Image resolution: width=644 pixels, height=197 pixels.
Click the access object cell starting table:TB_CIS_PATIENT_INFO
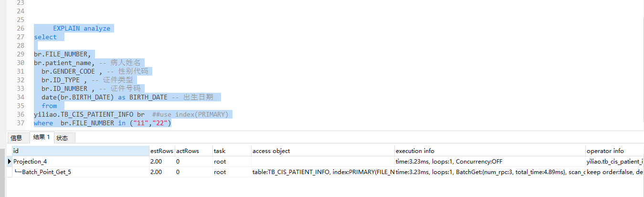pos(323,172)
